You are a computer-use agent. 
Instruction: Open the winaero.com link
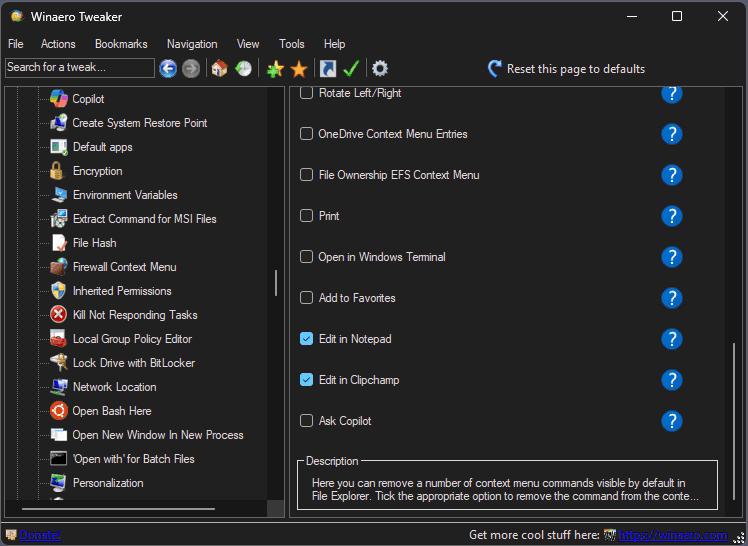click(x=673, y=535)
